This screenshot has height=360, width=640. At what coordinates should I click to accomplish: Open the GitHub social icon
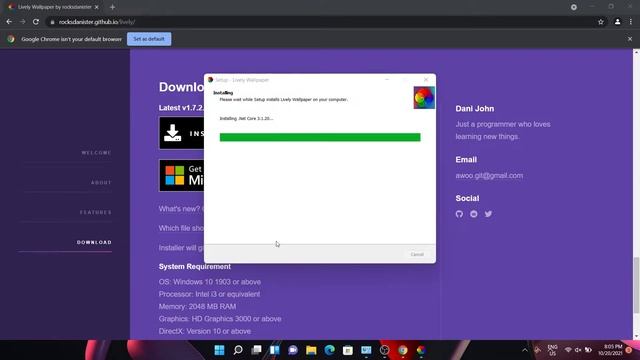(x=459, y=214)
